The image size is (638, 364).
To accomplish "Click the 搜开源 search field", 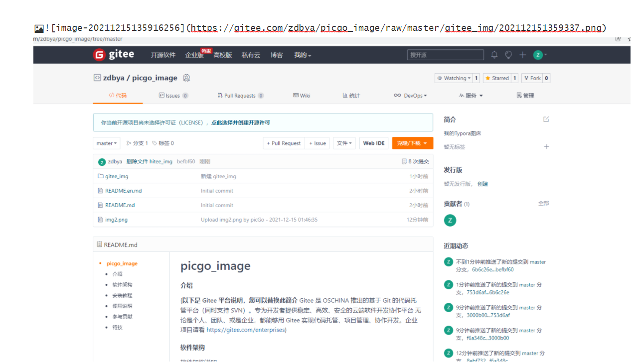I will tap(445, 55).
